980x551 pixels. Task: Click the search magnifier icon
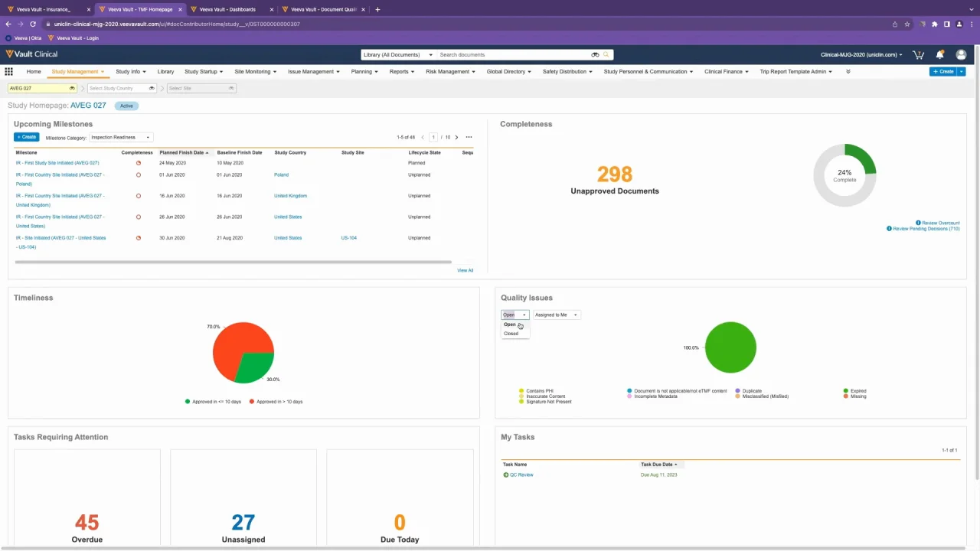(606, 54)
